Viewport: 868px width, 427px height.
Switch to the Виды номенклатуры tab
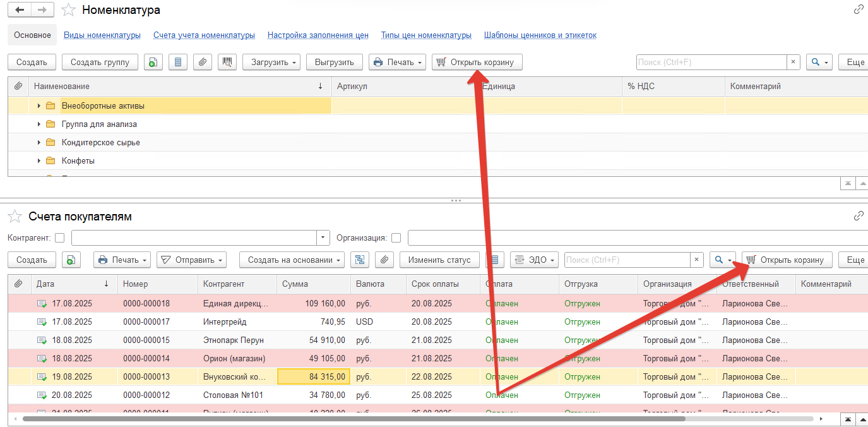click(102, 35)
